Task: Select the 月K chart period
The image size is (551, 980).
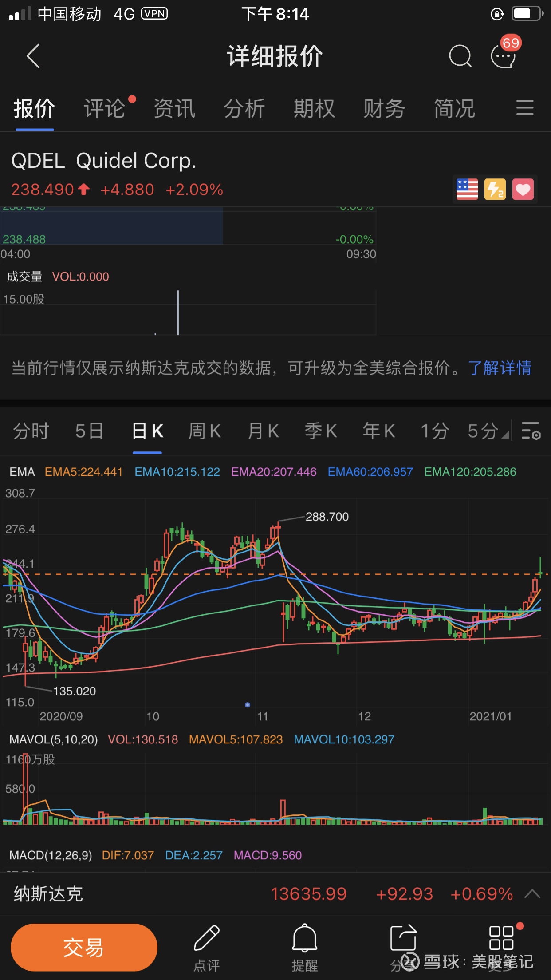Action: tap(263, 431)
